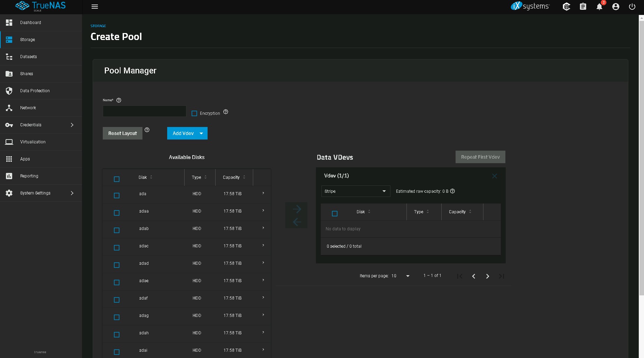Click the Reset Layout button
Image resolution: width=644 pixels, height=358 pixels.
pyautogui.click(x=122, y=133)
